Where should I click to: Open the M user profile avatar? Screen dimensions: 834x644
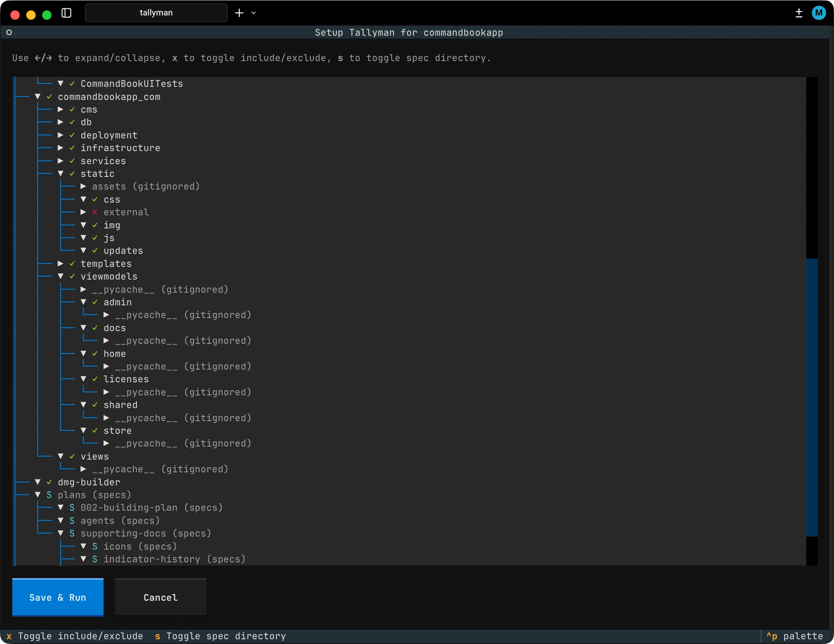[819, 13]
